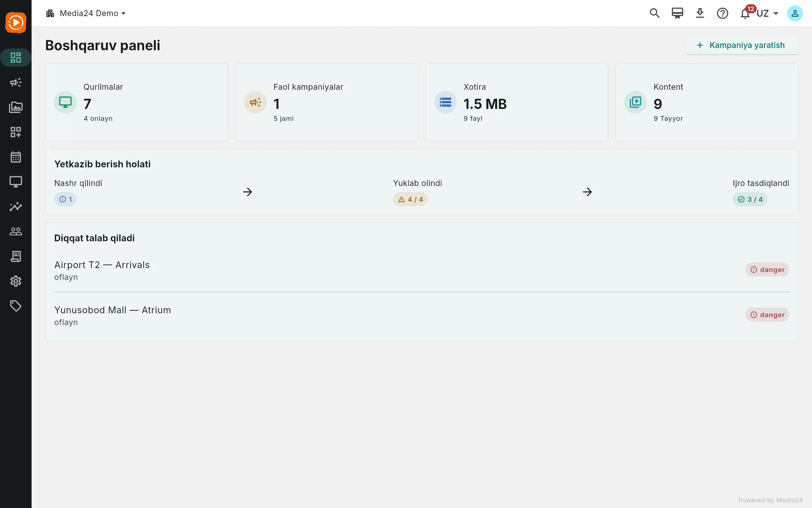
Task: Open the UZ language dropdown
Action: [x=768, y=13]
